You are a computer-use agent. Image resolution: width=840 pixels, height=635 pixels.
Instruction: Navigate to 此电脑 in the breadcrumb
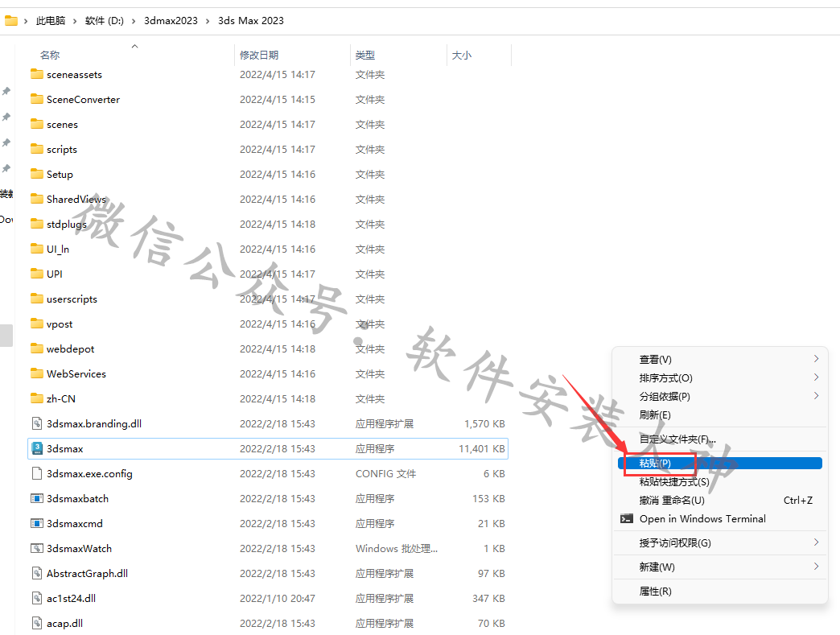coord(51,20)
